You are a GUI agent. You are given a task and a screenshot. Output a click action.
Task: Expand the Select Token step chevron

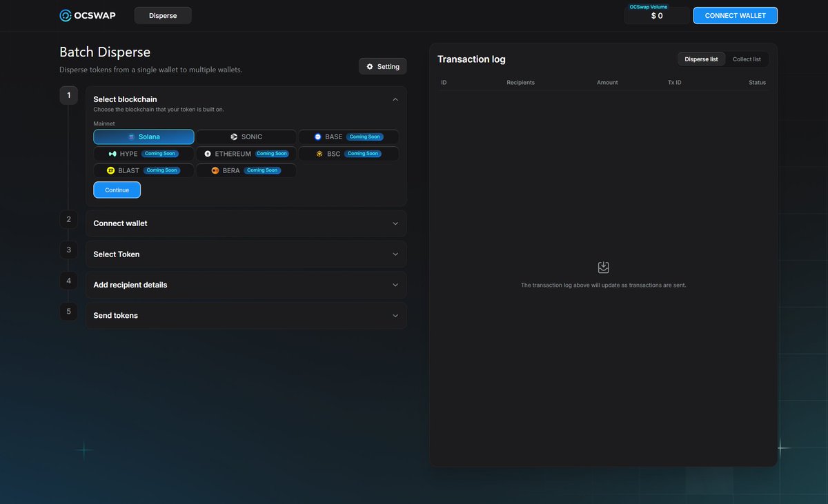click(395, 254)
